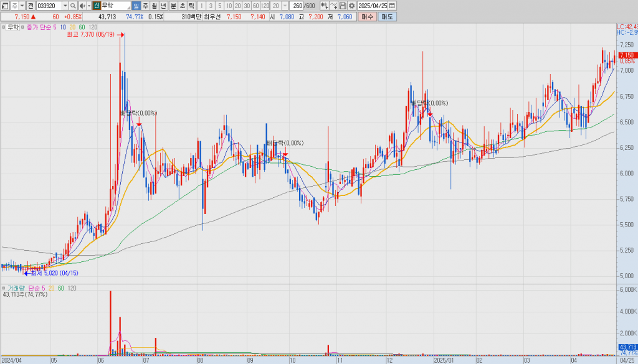Click the top-left window layout icon

click(x=4, y=6)
